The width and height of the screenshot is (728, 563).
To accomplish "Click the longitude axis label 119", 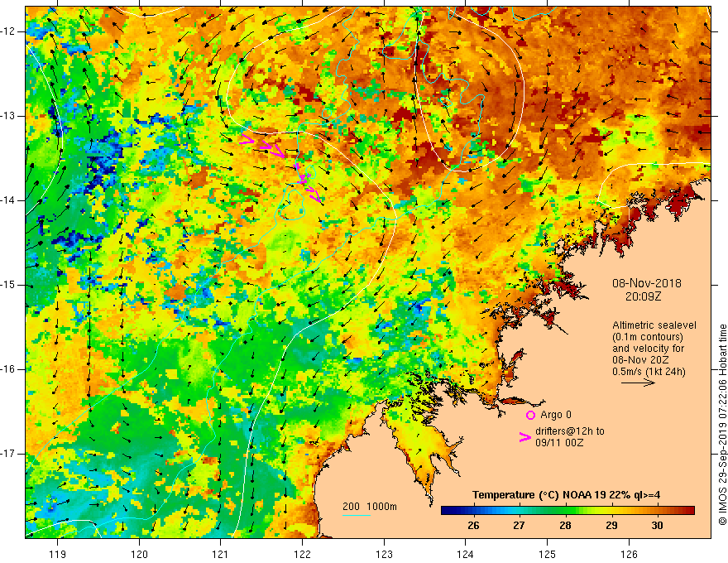I will tap(58, 554).
